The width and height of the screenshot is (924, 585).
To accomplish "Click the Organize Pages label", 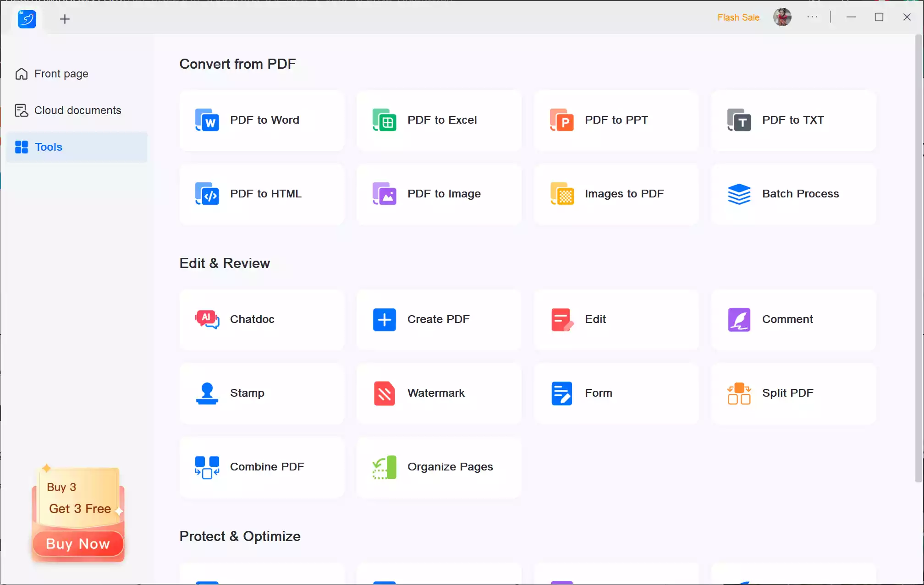I will pyautogui.click(x=450, y=467).
